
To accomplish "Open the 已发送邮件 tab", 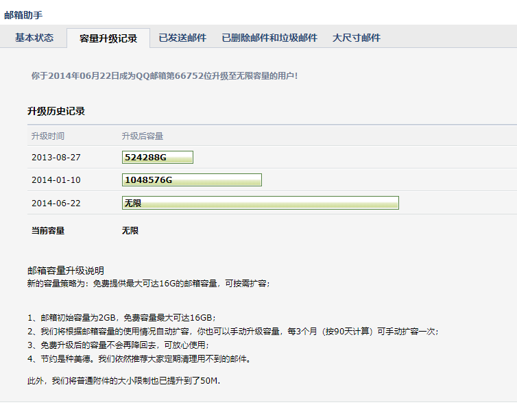I will [x=182, y=38].
